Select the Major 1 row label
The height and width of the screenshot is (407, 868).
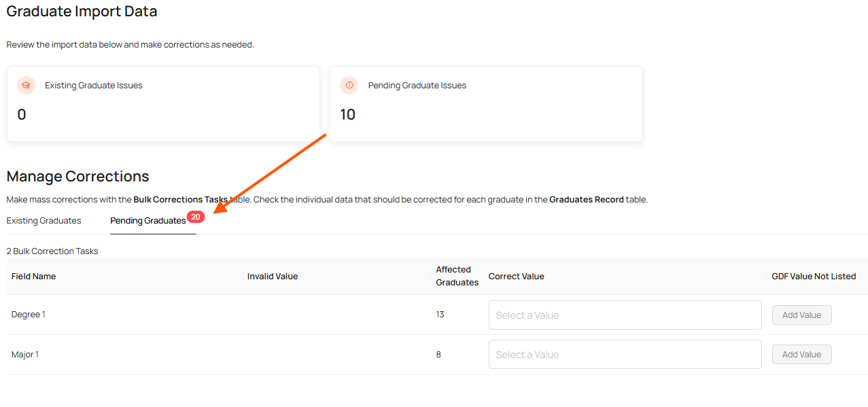(x=25, y=355)
